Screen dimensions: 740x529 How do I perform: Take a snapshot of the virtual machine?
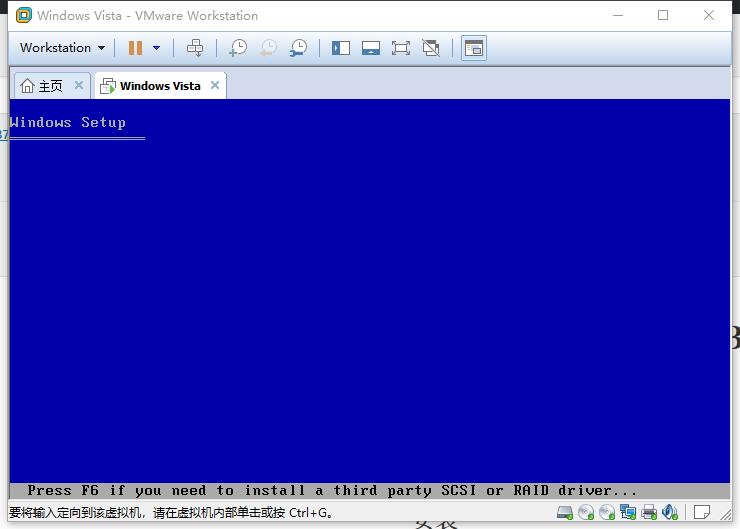pyautogui.click(x=238, y=48)
